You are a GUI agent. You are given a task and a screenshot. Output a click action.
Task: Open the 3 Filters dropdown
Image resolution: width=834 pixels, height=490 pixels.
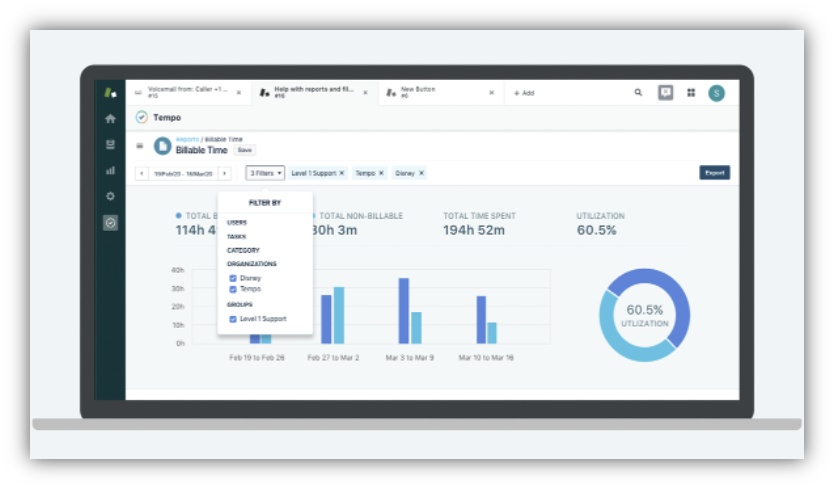(265, 173)
